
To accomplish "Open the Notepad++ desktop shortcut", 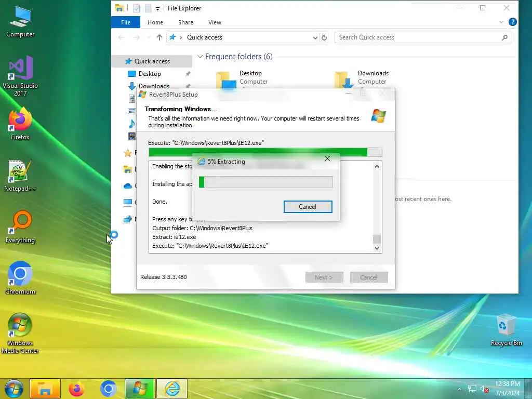I will 20,176.
